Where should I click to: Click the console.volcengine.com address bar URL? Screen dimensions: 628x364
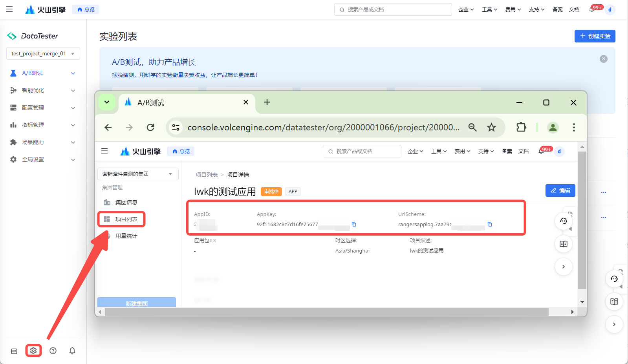point(323,127)
